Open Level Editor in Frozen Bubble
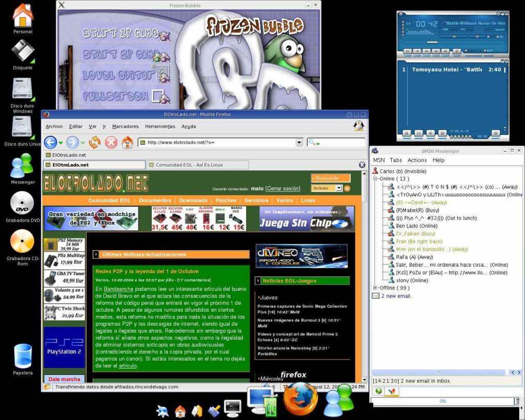The height and width of the screenshot is (420, 525). point(126,75)
